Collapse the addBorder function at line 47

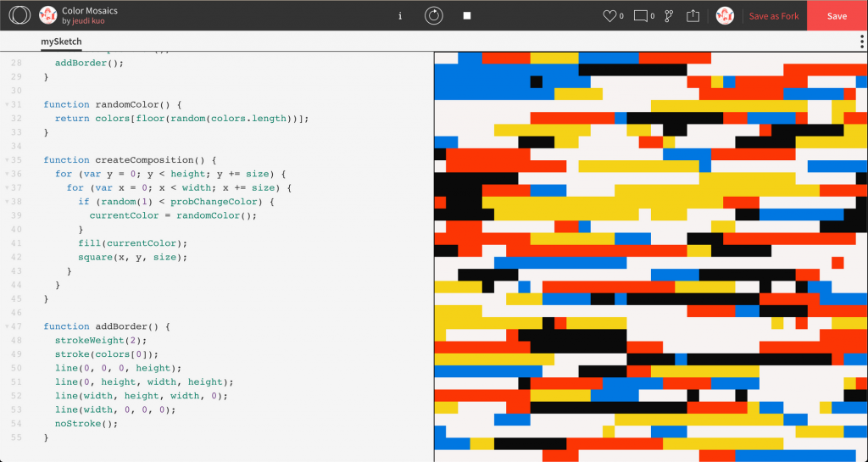click(7, 326)
